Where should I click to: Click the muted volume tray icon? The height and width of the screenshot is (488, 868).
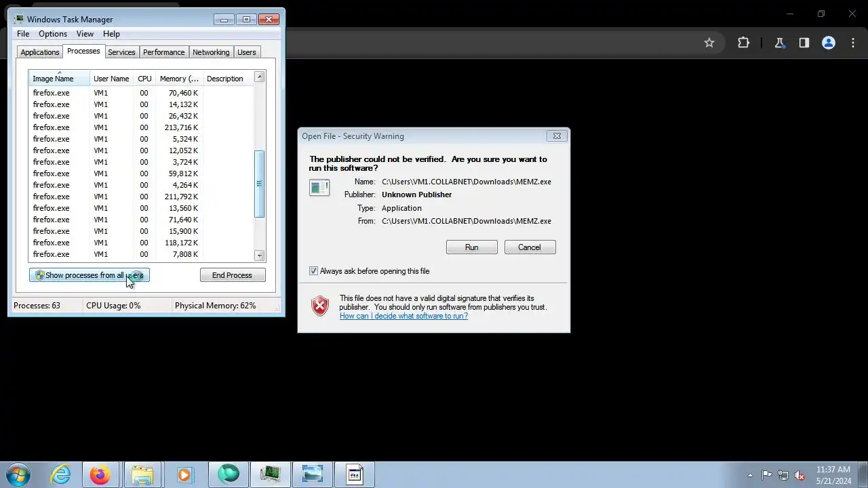[800, 475]
